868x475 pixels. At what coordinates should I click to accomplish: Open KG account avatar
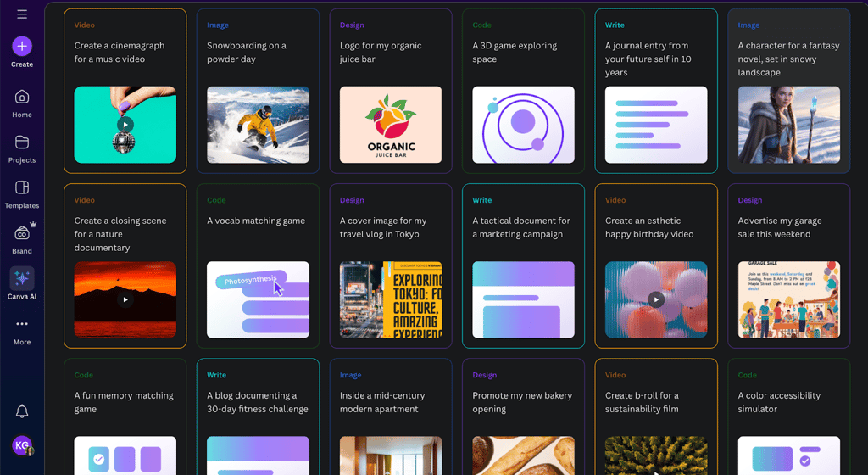pyautogui.click(x=22, y=445)
